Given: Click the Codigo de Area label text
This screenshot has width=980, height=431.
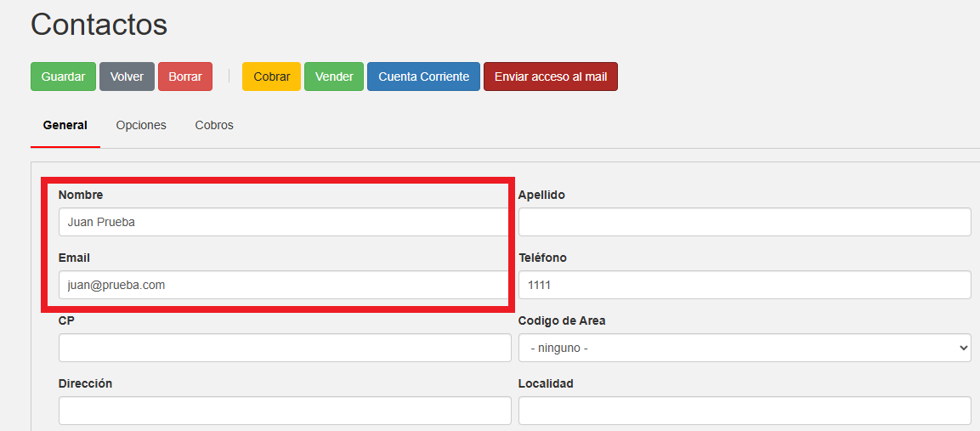Looking at the screenshot, I should (x=562, y=320).
